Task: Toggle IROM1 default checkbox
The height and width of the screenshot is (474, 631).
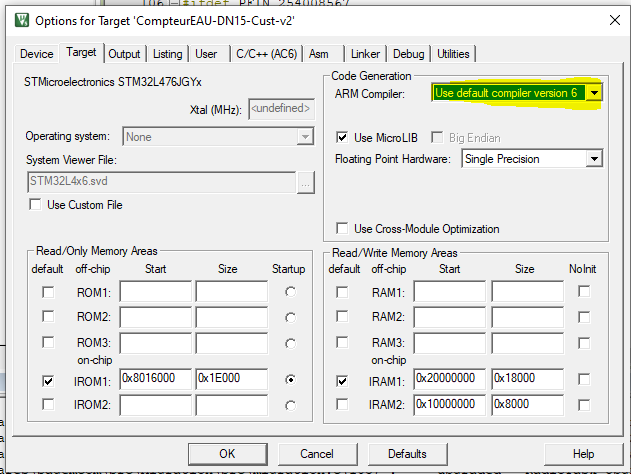Action: pyautogui.click(x=49, y=380)
